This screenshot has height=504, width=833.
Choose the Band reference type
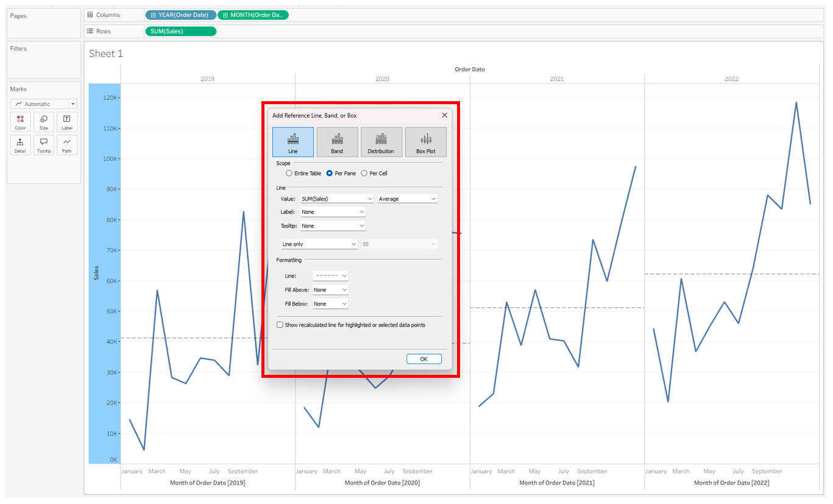(337, 142)
